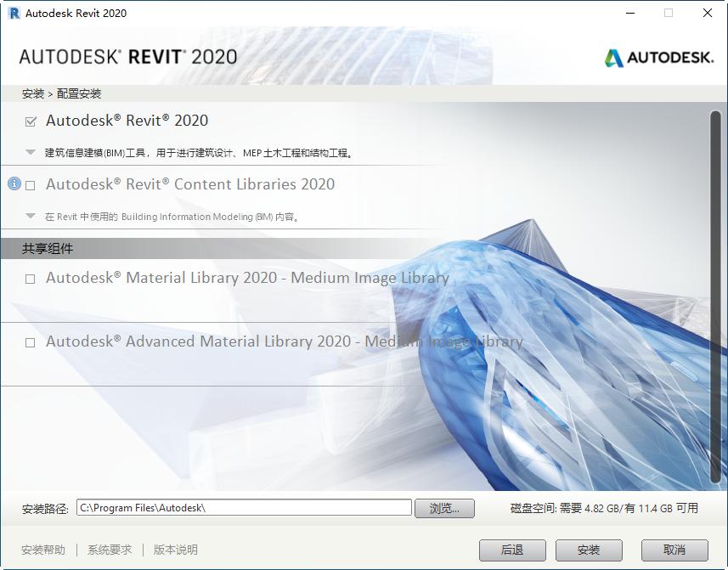This screenshot has height=570, width=728.
Task: Check Autodesk Revit Content Libraries 2020
Action: click(x=31, y=184)
